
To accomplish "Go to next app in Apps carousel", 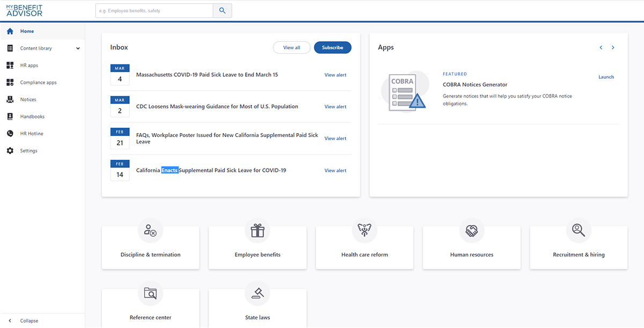I will (613, 48).
